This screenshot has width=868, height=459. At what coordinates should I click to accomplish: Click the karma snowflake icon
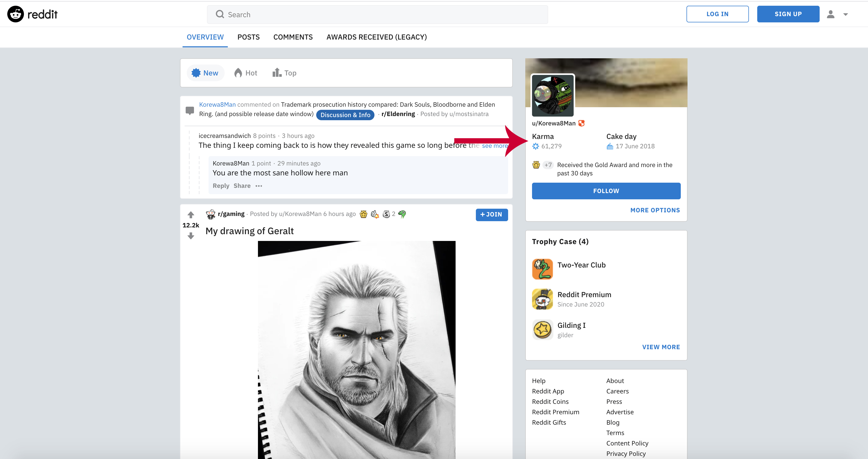[x=535, y=146]
